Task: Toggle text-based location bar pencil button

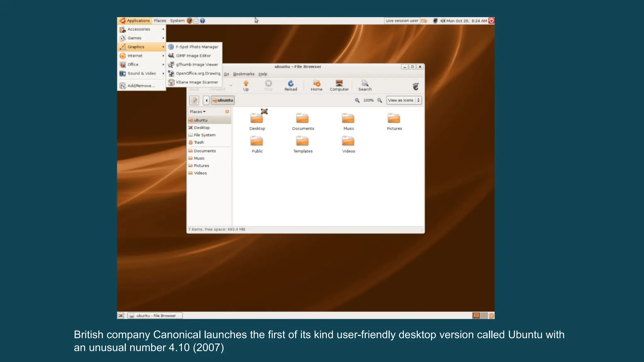Action: 194,100
